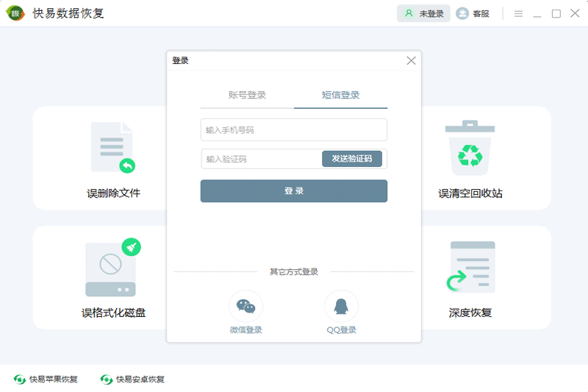
Task: Open the hamburger menu in title bar
Action: coord(518,14)
